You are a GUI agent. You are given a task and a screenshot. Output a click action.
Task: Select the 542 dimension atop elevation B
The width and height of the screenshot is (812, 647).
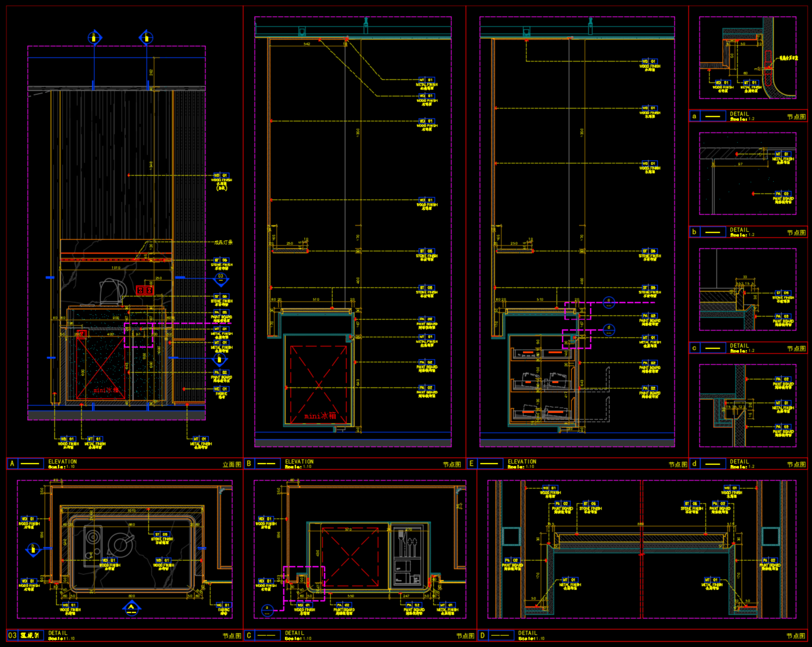pyautogui.click(x=307, y=44)
